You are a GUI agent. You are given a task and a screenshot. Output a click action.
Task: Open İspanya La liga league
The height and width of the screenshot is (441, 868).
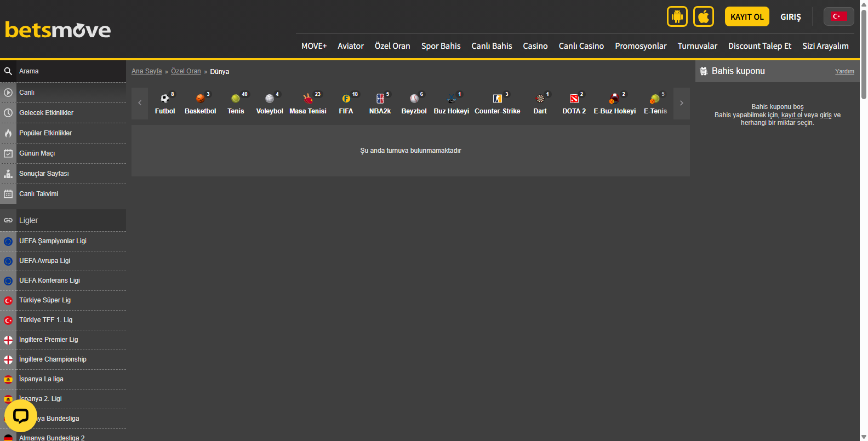pos(63,379)
